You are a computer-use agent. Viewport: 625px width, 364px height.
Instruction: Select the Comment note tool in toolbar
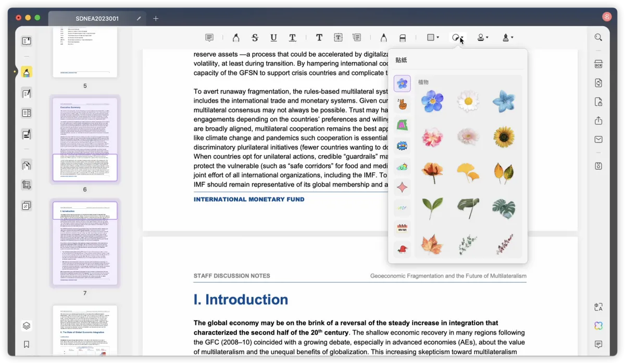pos(209,37)
